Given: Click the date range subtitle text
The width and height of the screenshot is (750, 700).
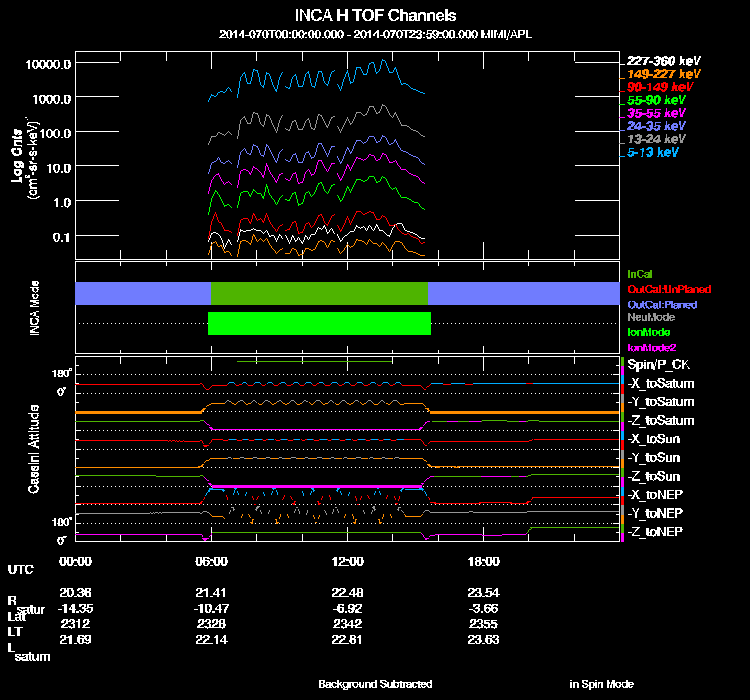Looking at the screenshot, I should pos(375,34).
